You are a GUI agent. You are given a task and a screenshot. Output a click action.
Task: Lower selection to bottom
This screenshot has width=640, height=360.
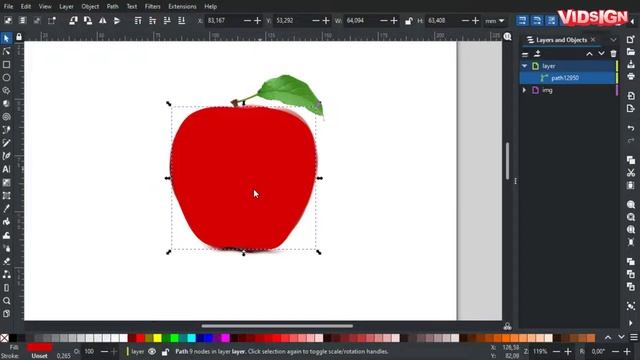(182, 20)
